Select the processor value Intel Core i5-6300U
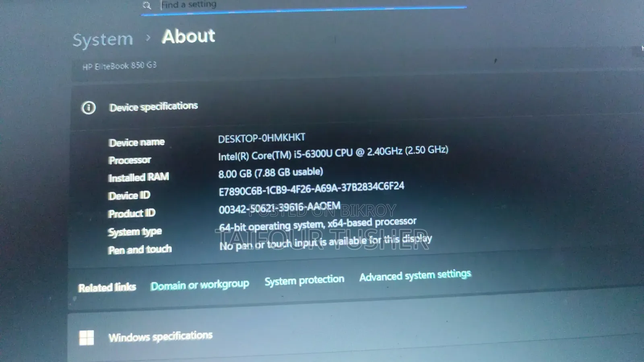This screenshot has width=644, height=362. point(333,153)
